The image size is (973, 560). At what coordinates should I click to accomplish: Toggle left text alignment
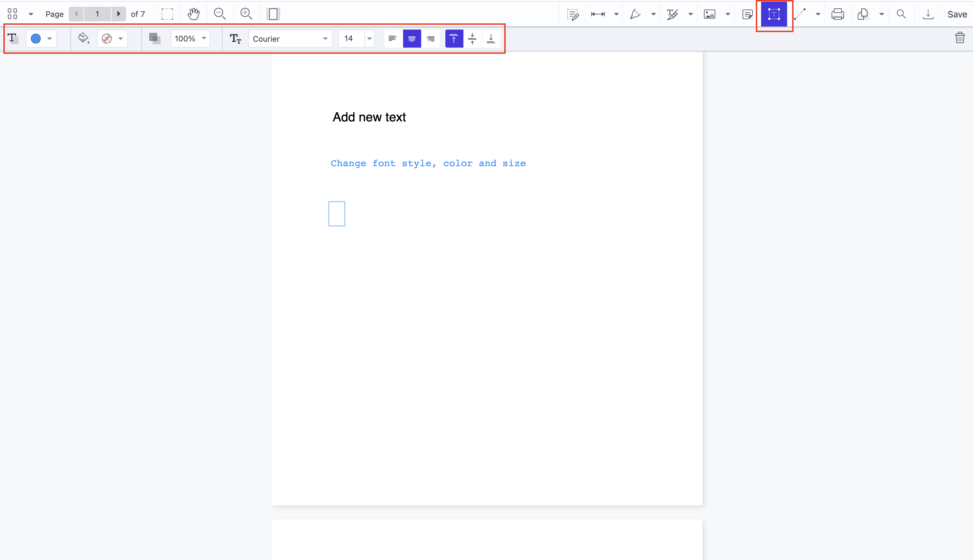(392, 39)
